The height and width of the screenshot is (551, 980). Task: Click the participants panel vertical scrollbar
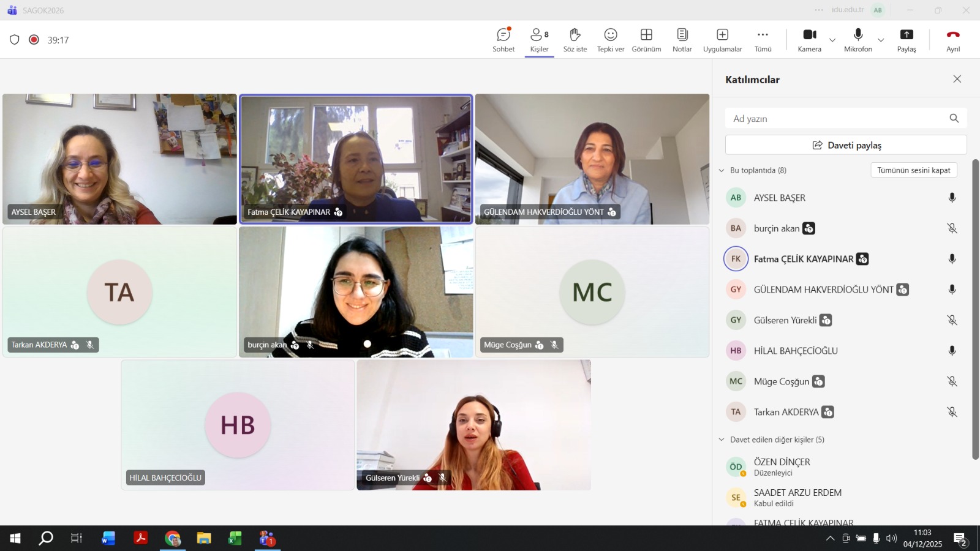pos(975,306)
